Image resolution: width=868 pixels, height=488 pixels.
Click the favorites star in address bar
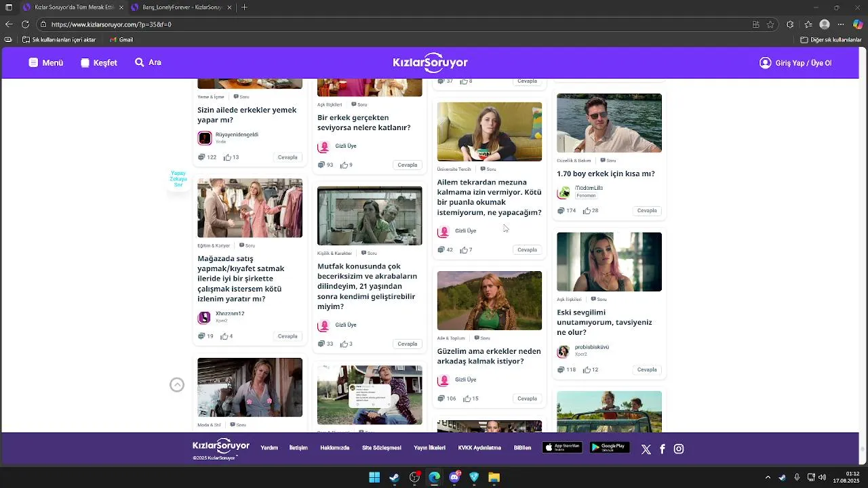770,24
